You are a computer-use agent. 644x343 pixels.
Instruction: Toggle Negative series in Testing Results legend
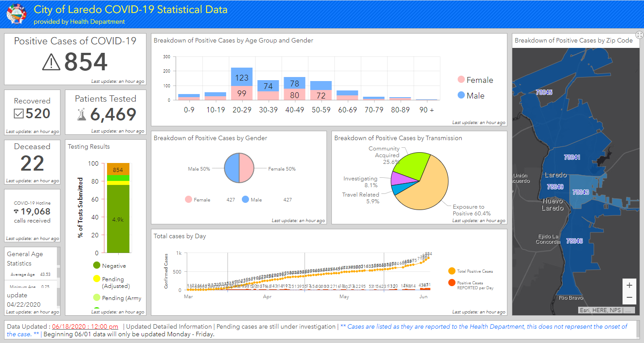click(96, 266)
